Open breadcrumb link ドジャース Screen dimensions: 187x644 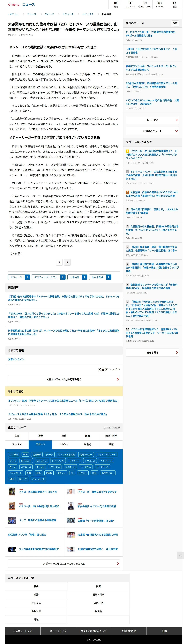(x=68, y=14)
